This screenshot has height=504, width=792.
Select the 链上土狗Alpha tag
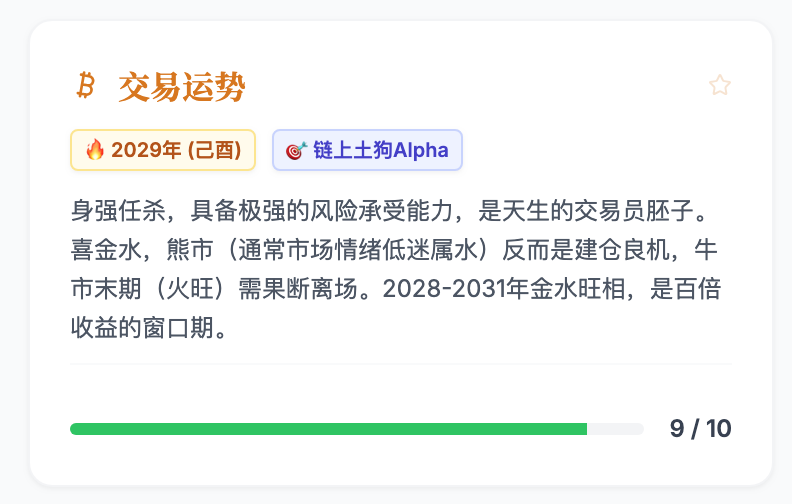[367, 150]
